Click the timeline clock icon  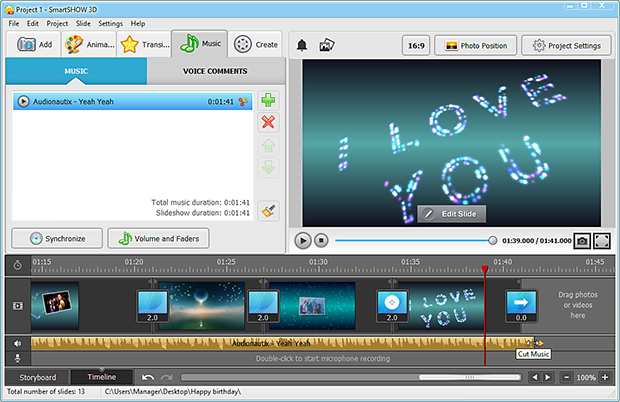tap(18, 265)
